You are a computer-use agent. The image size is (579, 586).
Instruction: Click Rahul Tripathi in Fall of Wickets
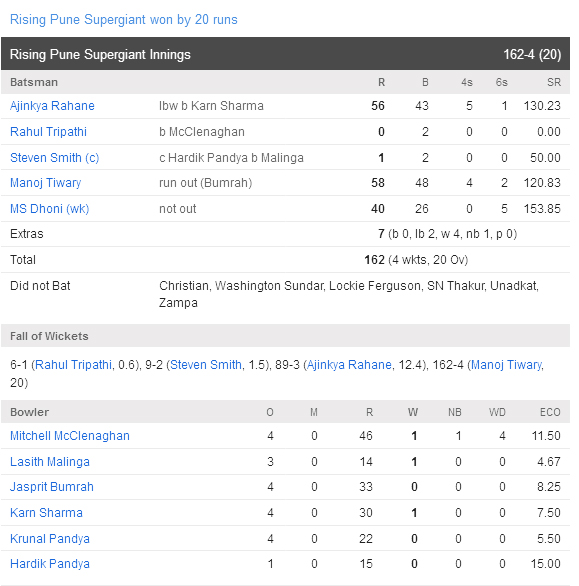(73, 365)
